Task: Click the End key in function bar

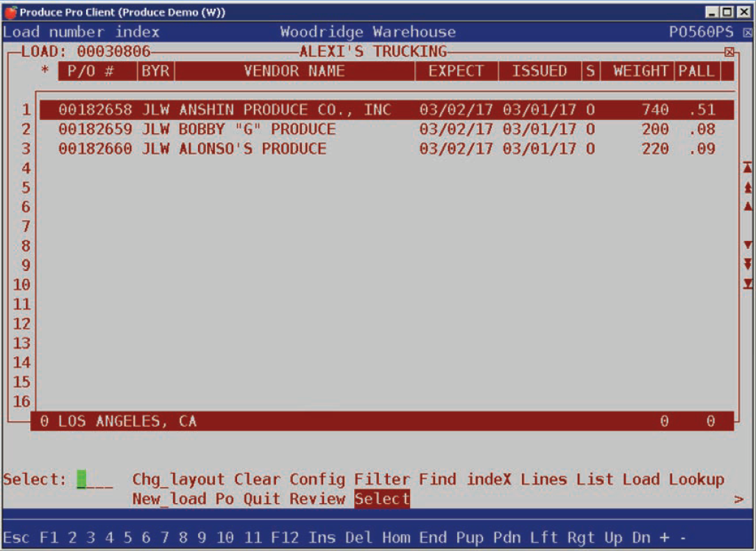Action: [433, 538]
